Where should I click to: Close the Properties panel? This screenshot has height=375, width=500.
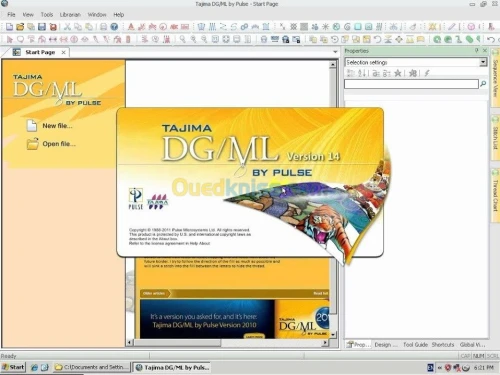[x=485, y=50]
